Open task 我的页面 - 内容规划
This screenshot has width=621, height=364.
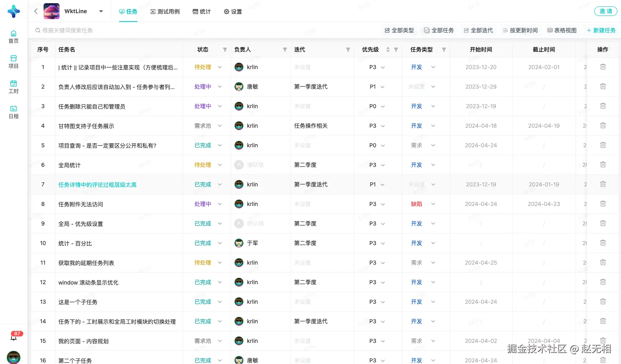pyautogui.click(x=84, y=341)
